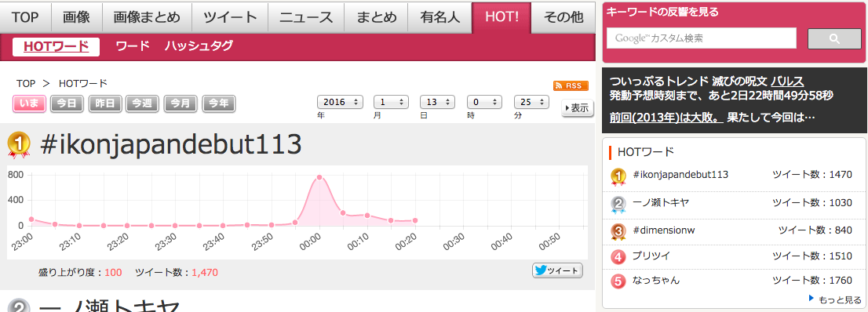Click the Twitter tweet button under chart
The image size is (868, 312).
pos(557,270)
